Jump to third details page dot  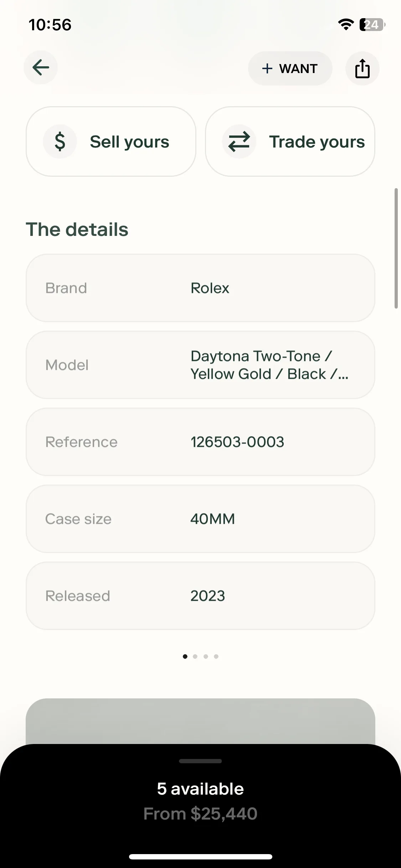point(206,656)
